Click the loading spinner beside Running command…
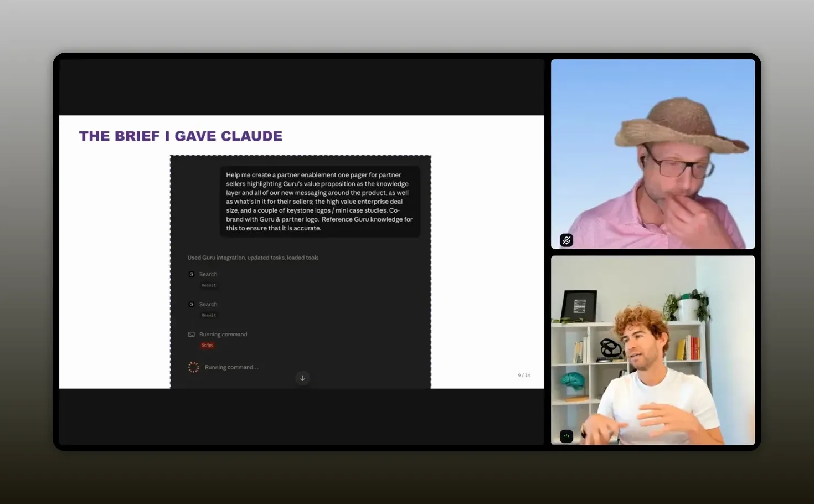 click(x=193, y=367)
